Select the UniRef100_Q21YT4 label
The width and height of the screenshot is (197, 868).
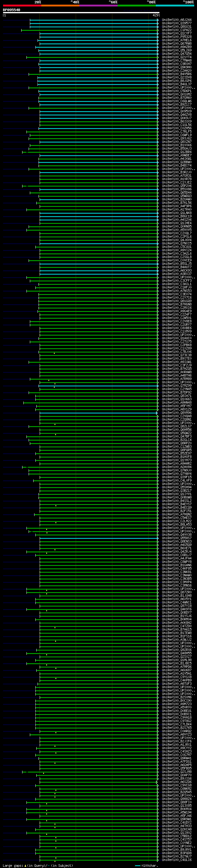176,57
